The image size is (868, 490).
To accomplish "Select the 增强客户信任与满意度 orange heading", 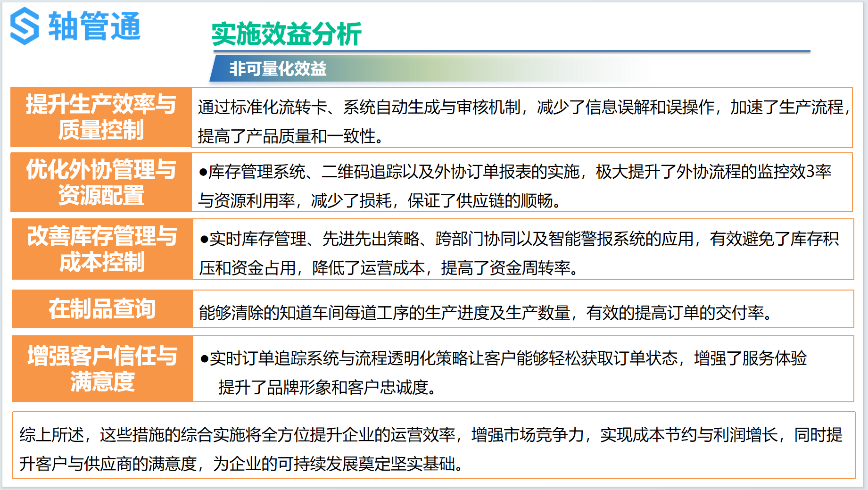I will click(102, 369).
